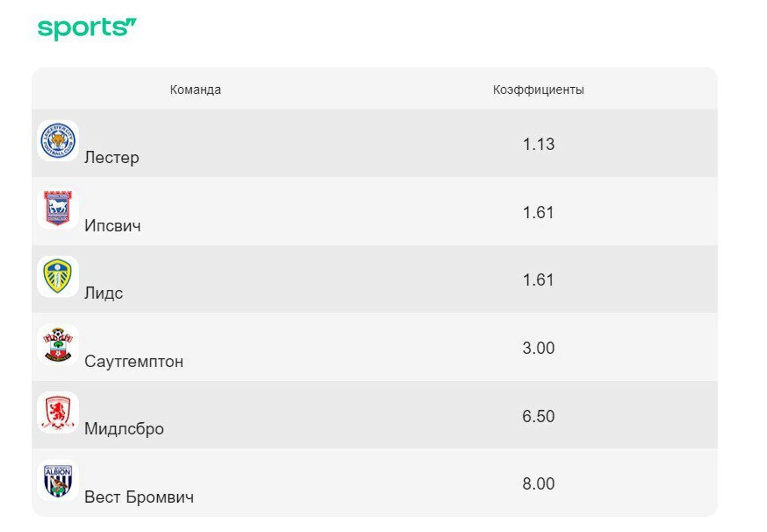Click the Leeds United club crest
767x532 pixels.
(58, 276)
